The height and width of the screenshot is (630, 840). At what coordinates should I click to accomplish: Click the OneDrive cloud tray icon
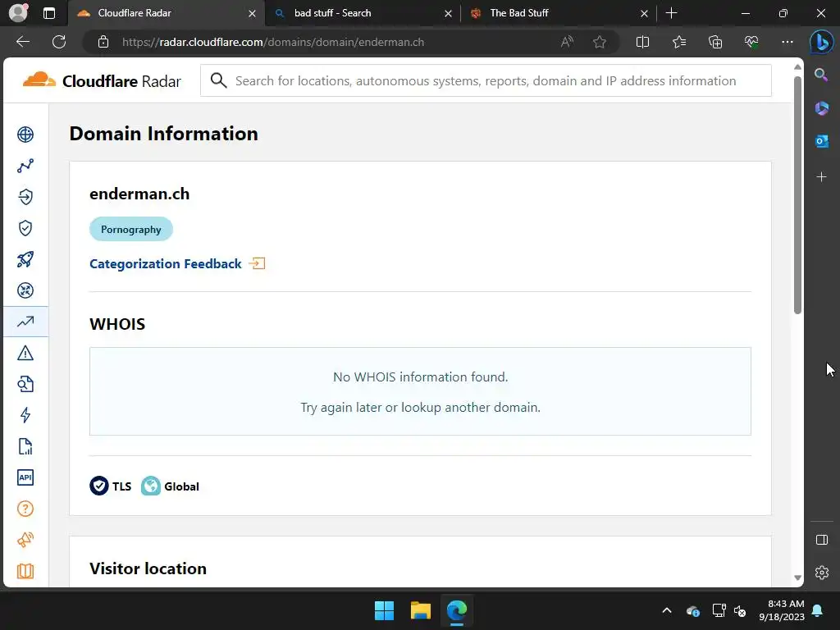pos(692,610)
